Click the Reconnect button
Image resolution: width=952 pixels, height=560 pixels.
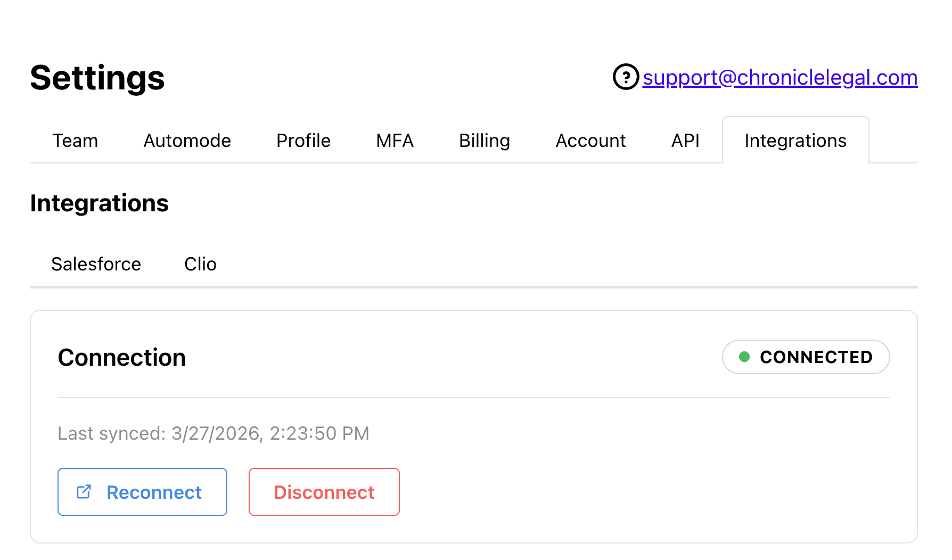tap(142, 492)
